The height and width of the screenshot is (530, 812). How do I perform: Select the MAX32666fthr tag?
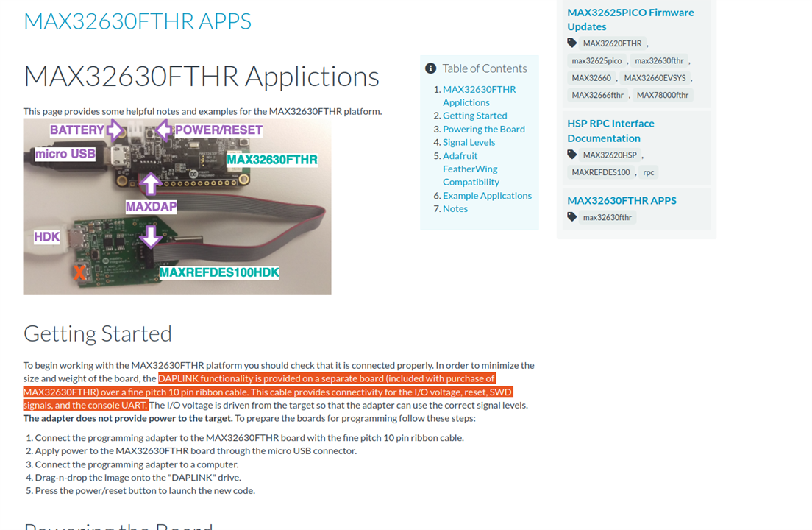coord(598,95)
